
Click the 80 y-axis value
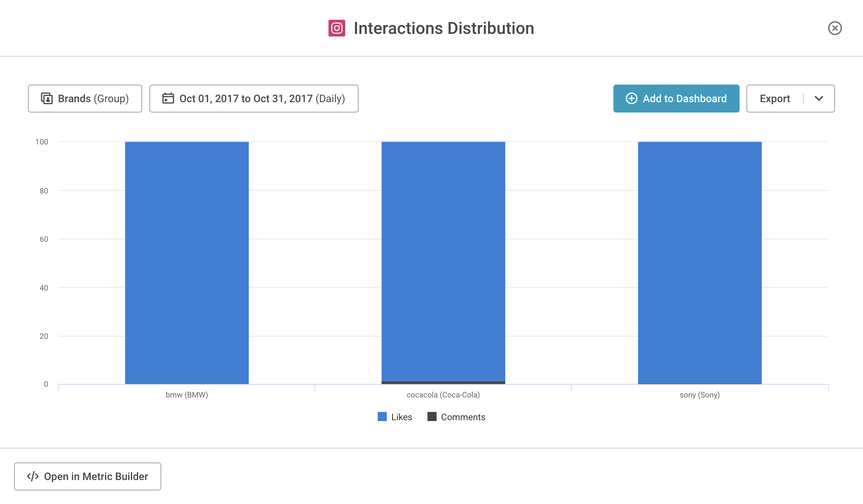point(44,191)
